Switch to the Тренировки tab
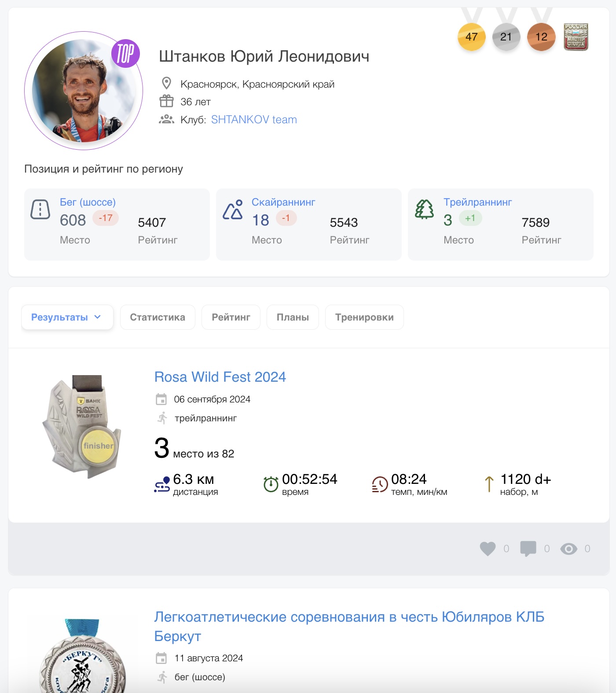This screenshot has height=693, width=616. [x=364, y=317]
